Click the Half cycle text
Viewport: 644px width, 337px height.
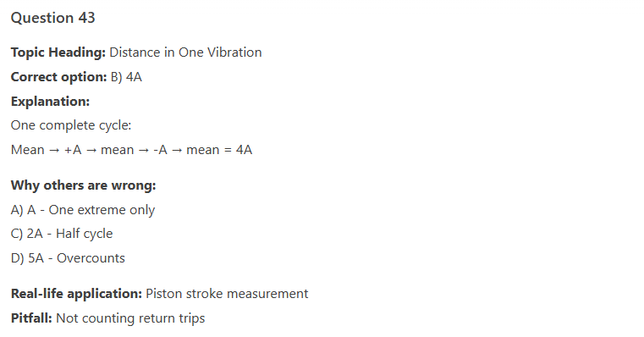pos(84,234)
